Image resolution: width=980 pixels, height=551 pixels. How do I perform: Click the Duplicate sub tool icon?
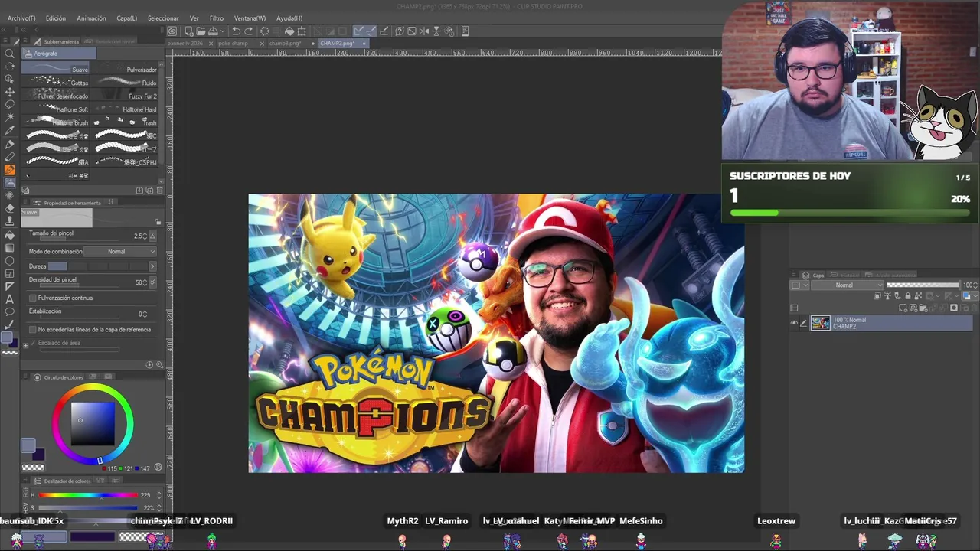coord(149,191)
